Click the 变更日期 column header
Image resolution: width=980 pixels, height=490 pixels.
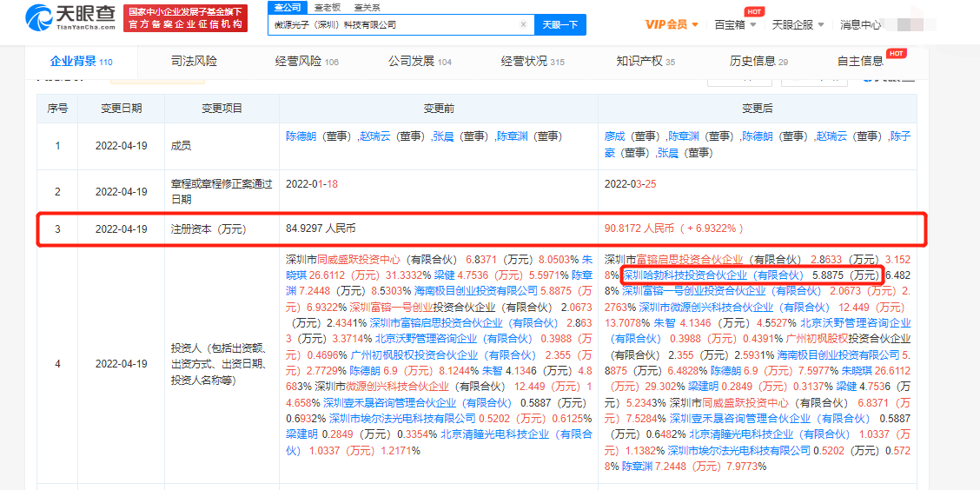coord(122,108)
